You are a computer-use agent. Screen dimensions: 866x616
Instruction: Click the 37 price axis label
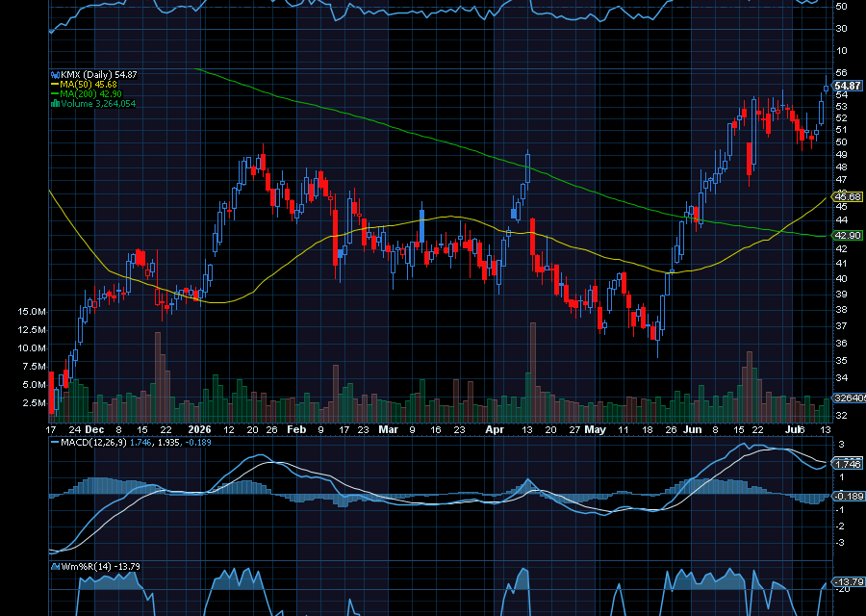click(x=841, y=326)
